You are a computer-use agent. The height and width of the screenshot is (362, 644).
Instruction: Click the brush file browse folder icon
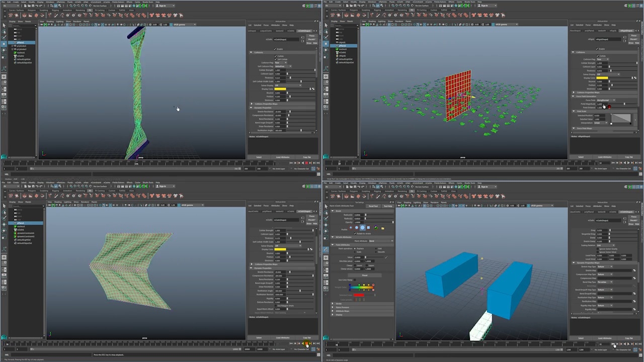coord(383,228)
